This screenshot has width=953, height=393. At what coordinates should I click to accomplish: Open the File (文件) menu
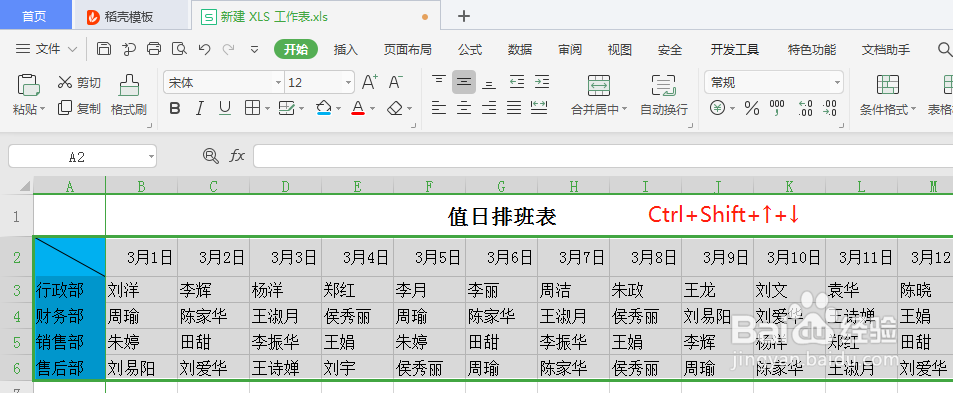pyautogui.click(x=47, y=49)
